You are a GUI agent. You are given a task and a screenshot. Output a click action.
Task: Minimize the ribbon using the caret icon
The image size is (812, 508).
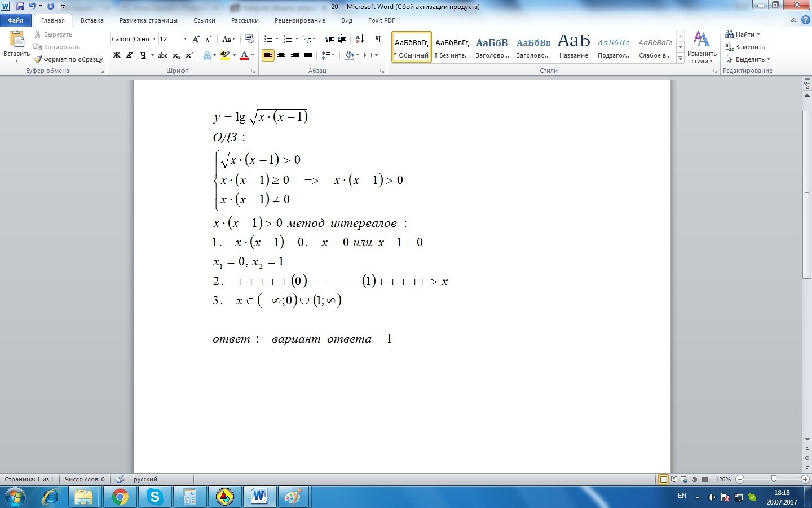(794, 20)
